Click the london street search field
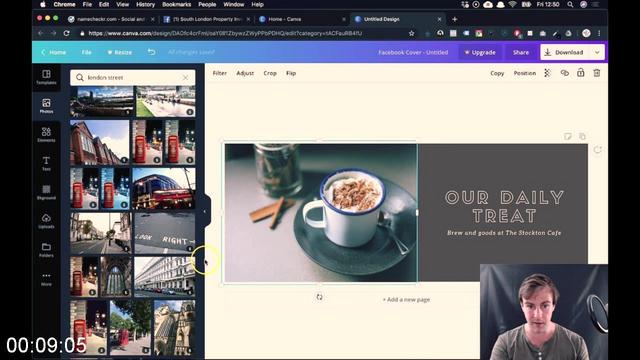Image resolution: width=640 pixels, height=360 pixels. coord(133,78)
